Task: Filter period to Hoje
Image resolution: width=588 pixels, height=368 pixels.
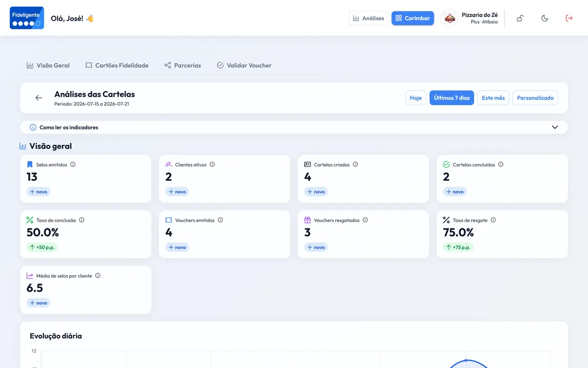Action: [415, 98]
